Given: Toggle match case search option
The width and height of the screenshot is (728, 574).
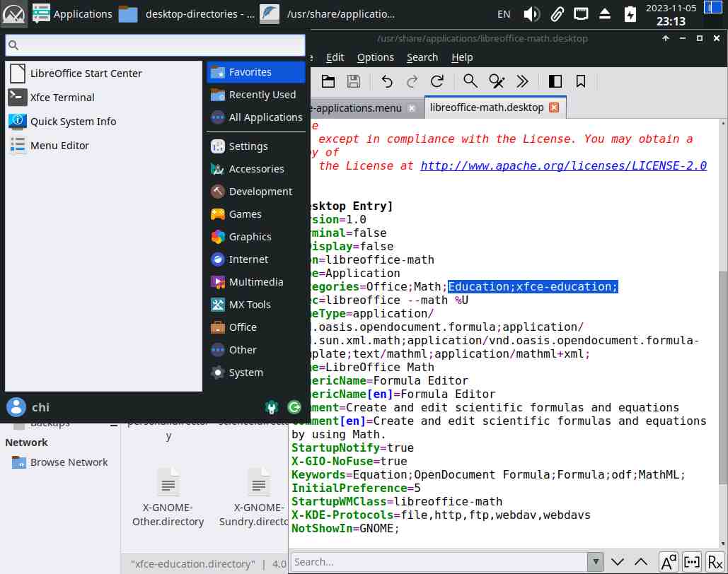Looking at the screenshot, I should (668, 562).
